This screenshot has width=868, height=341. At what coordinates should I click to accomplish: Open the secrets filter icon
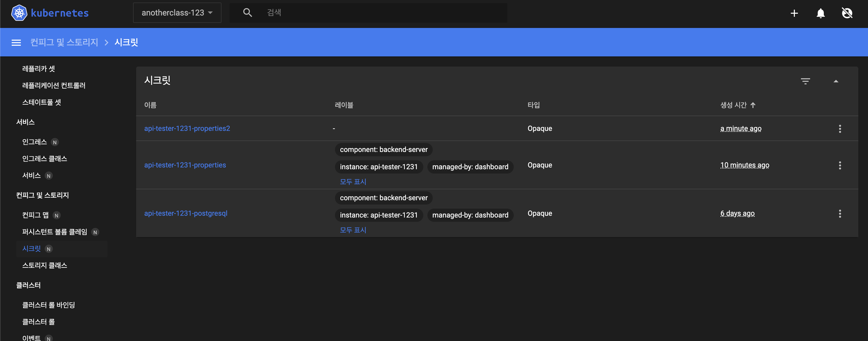(x=805, y=81)
